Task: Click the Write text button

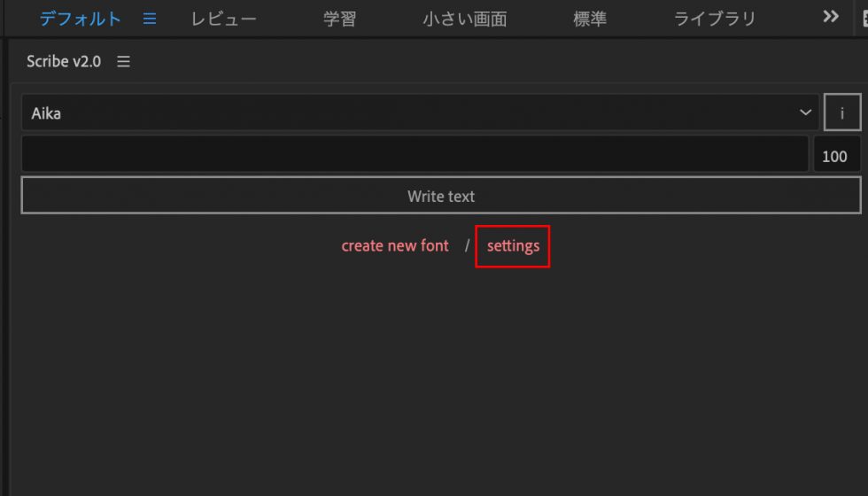Action: click(x=441, y=196)
